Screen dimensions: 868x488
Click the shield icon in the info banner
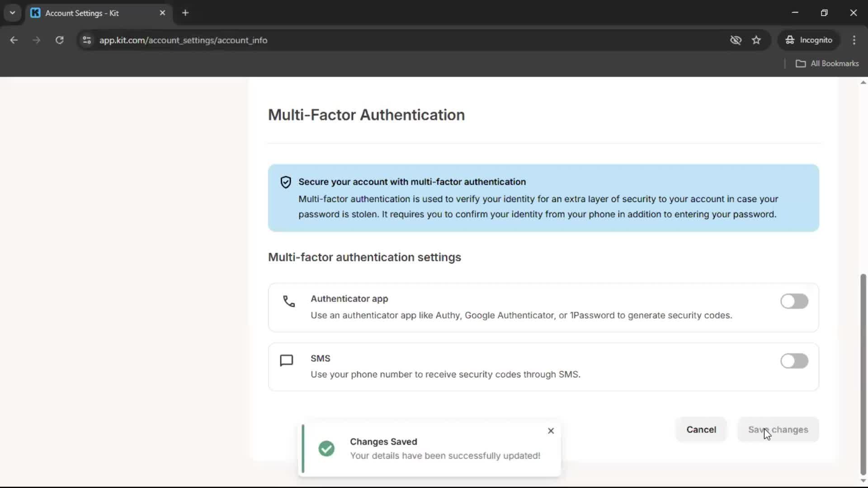tap(286, 182)
